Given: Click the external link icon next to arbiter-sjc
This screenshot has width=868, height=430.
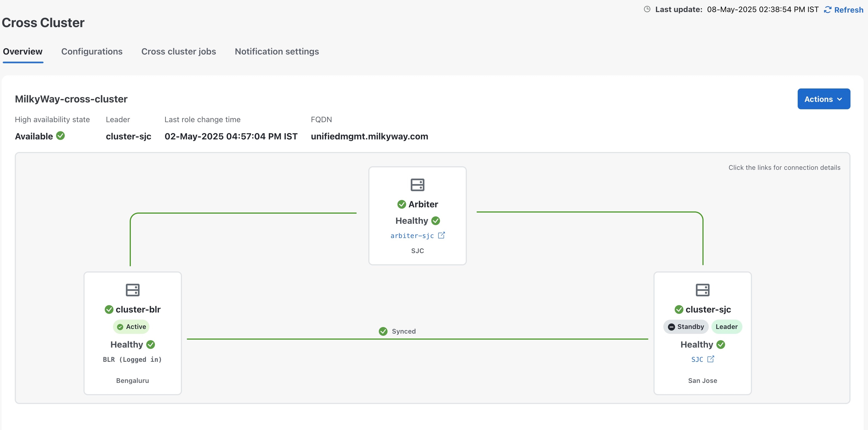Looking at the screenshot, I should (x=441, y=235).
